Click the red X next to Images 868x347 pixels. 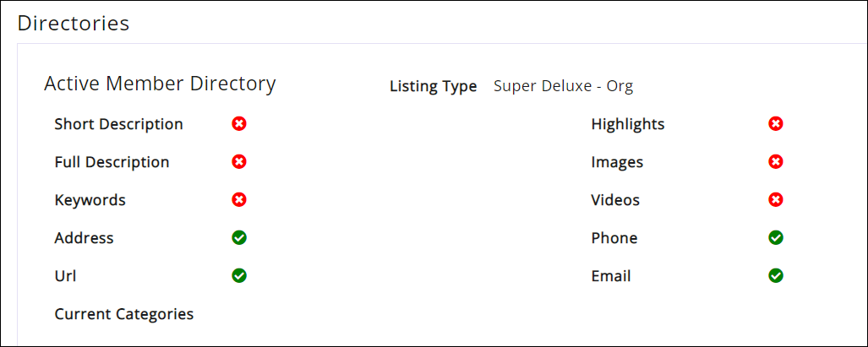tap(776, 162)
